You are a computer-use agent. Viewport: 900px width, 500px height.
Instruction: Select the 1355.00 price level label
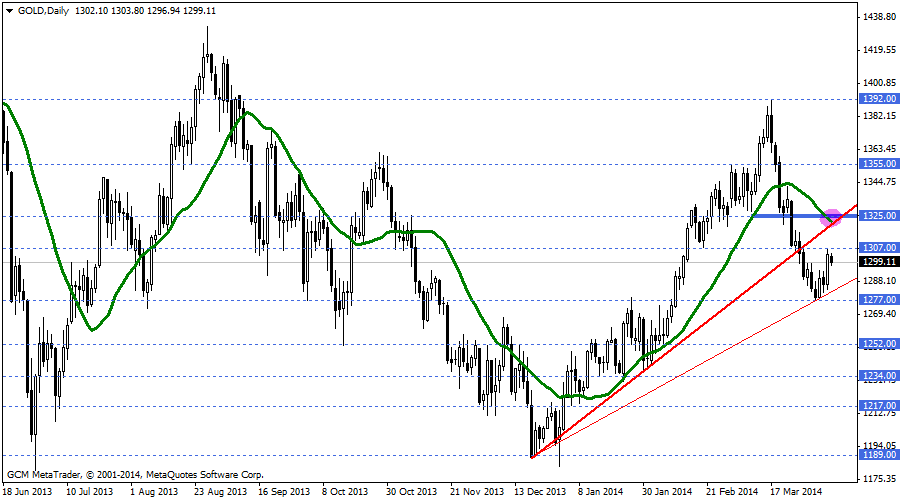pos(879,164)
